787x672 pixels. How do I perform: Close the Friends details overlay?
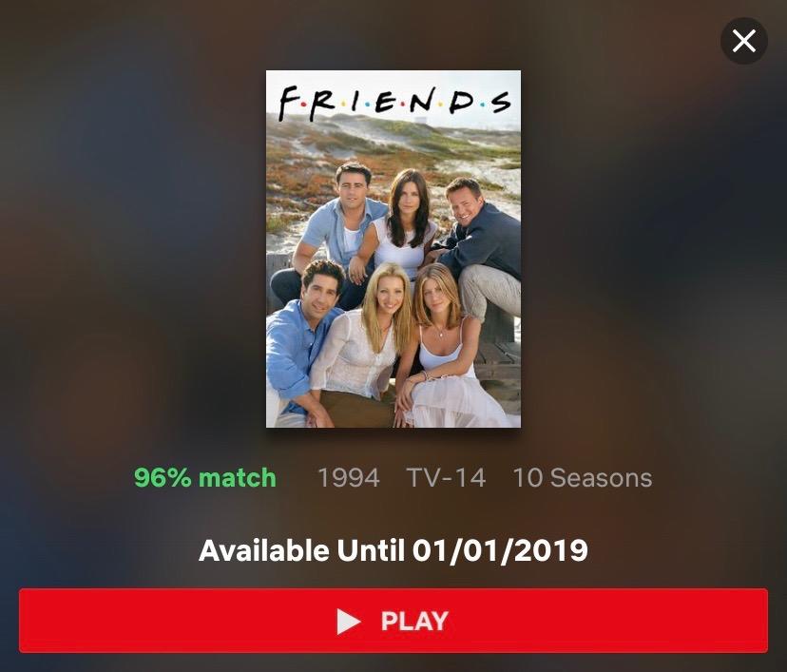pos(744,41)
